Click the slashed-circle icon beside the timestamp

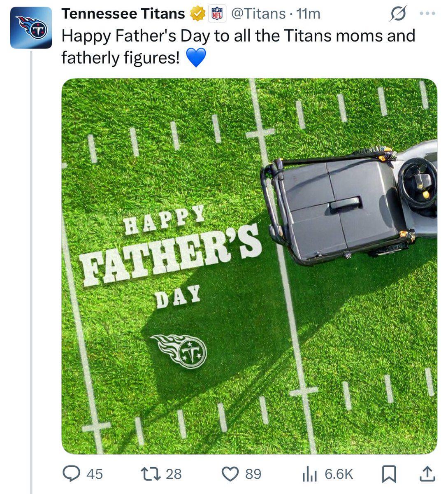pyautogui.click(x=397, y=14)
